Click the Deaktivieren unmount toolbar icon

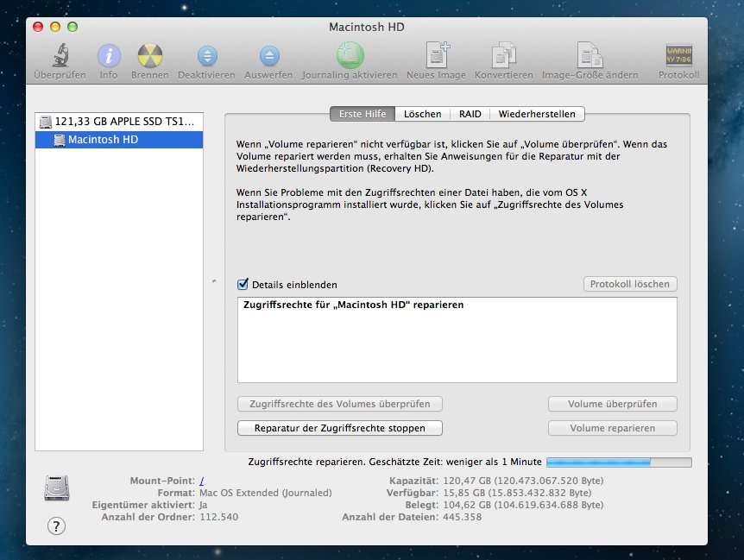pos(207,56)
